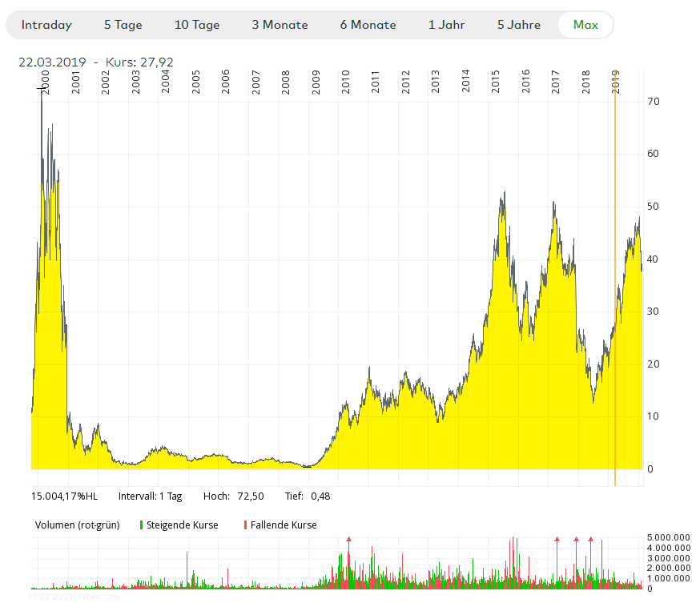The width and height of the screenshot is (700, 607).
Task: Open the 6 Monate chart view
Action: pyautogui.click(x=368, y=25)
